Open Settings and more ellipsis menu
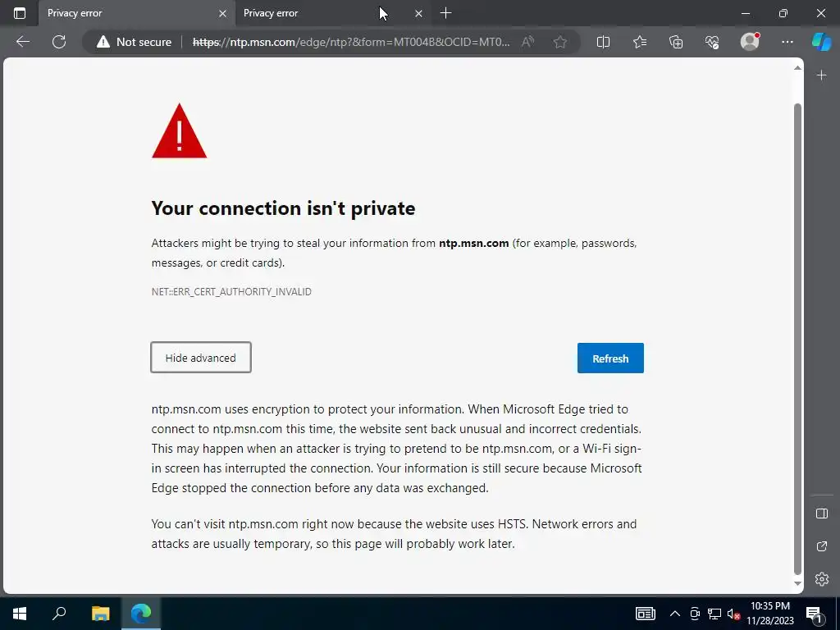Viewport: 840px width, 630px height. coord(787,42)
